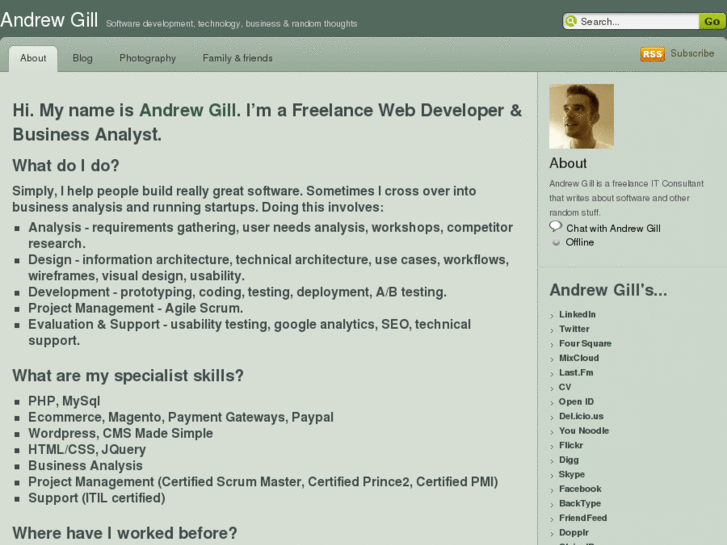Click the Subscribe link
Screen dimensions: 727x545
coord(692,53)
